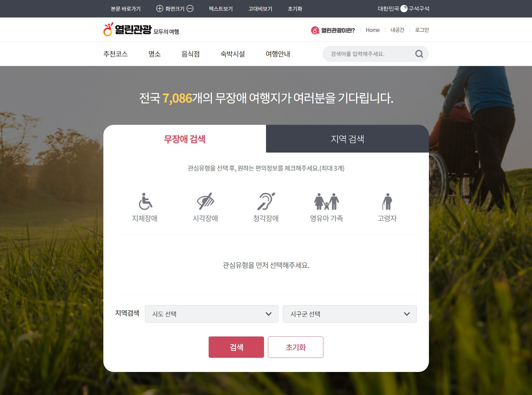Screen dimensions: 532x395
Task: Click the magnifying glass search icon
Action: 419,54
